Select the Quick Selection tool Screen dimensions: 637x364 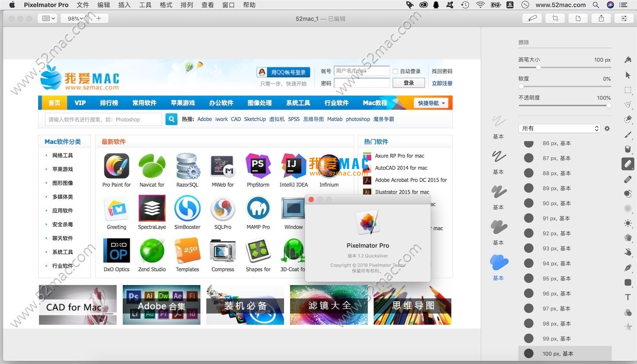[628, 119]
